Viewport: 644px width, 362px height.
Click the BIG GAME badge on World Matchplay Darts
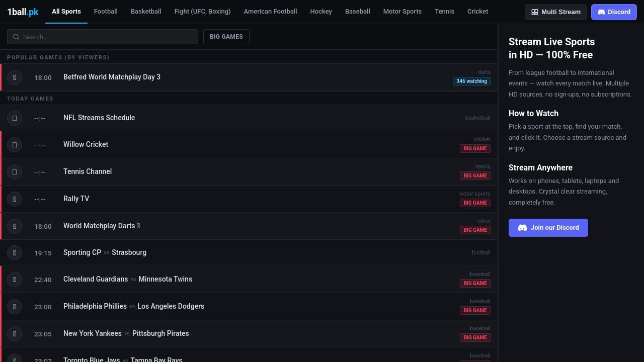click(x=475, y=230)
